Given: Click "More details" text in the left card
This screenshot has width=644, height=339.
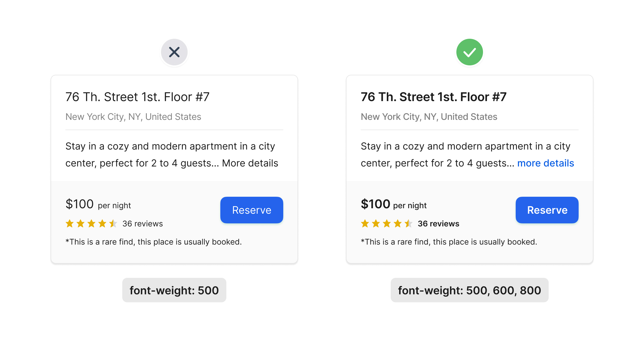Looking at the screenshot, I should (250, 163).
